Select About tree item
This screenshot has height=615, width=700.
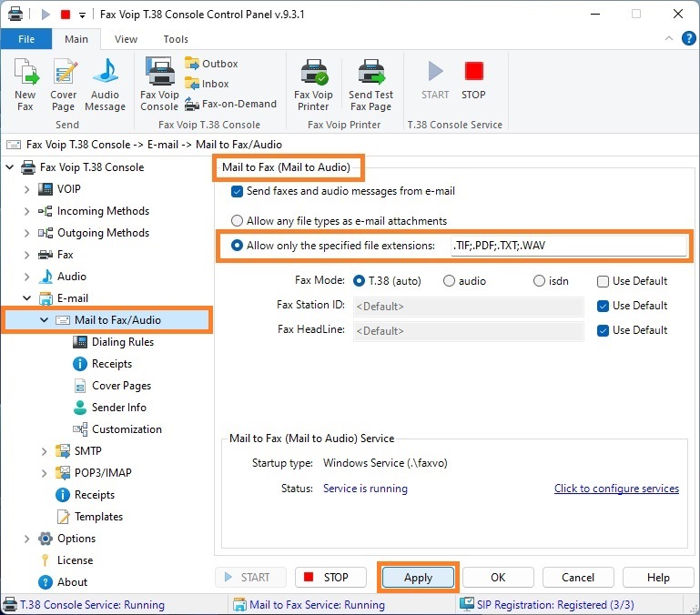(x=72, y=582)
